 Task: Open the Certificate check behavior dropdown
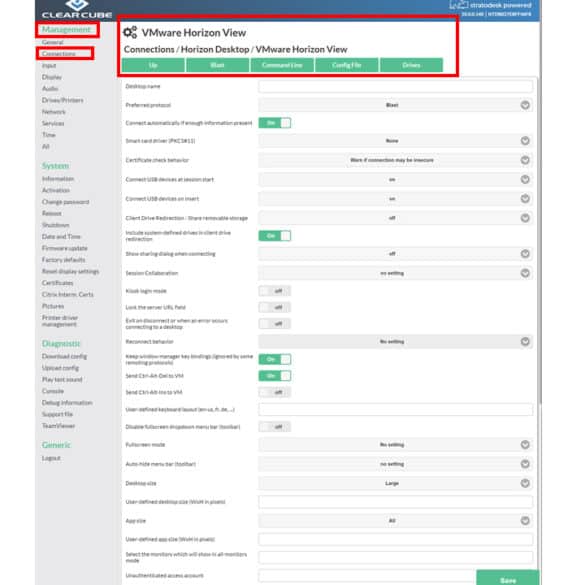click(395, 160)
